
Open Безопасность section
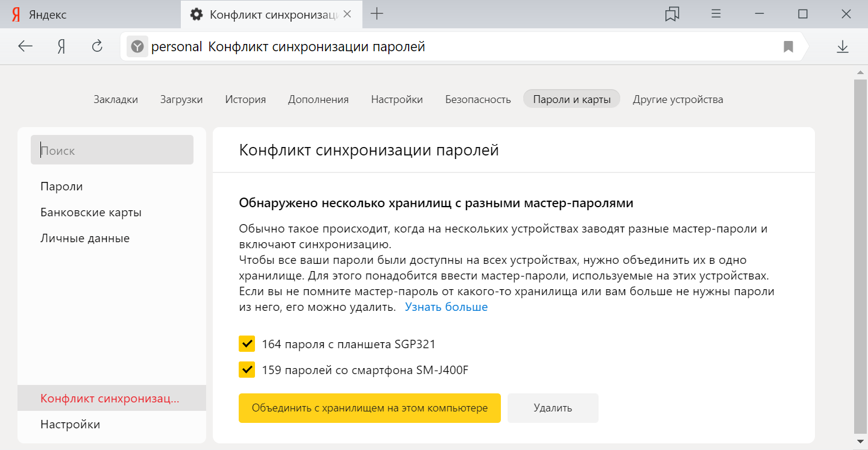(x=478, y=99)
